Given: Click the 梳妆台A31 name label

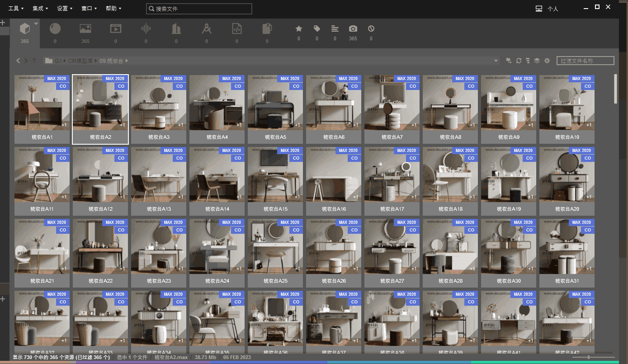Looking at the screenshot, I should coord(567,281).
